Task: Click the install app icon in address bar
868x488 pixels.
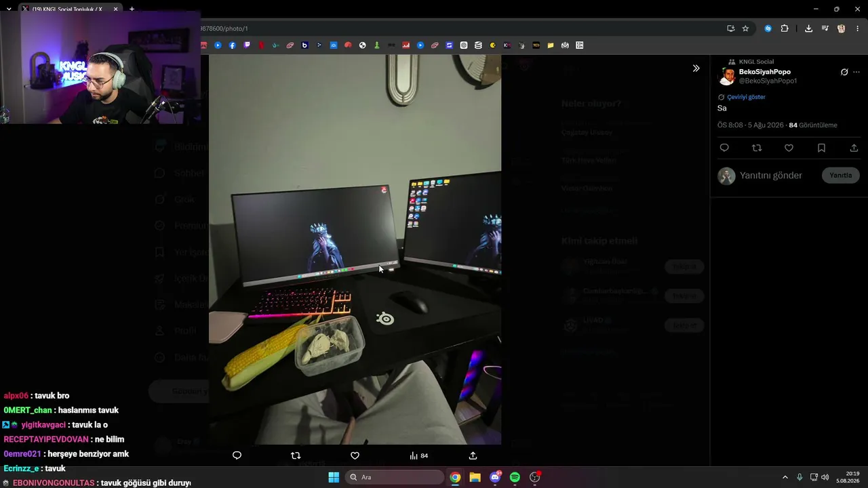Action: [730, 28]
